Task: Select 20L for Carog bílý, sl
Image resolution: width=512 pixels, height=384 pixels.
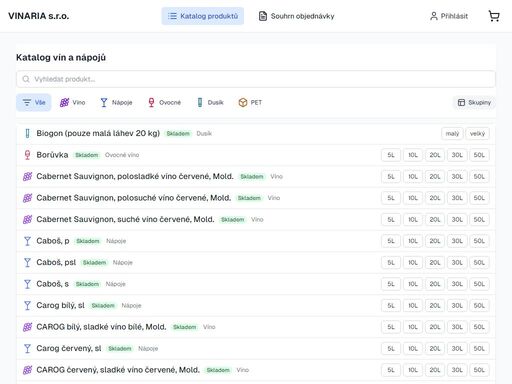Action: [x=435, y=305]
